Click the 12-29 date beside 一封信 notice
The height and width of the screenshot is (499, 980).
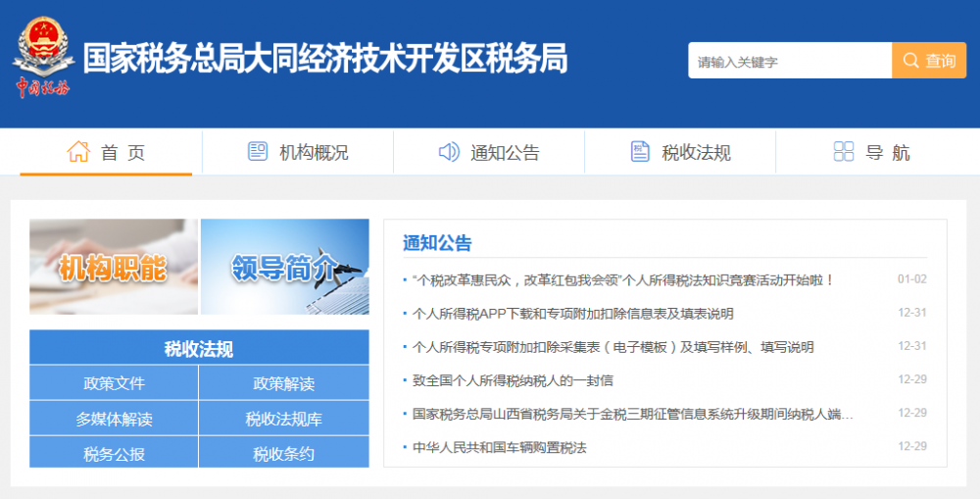911,379
